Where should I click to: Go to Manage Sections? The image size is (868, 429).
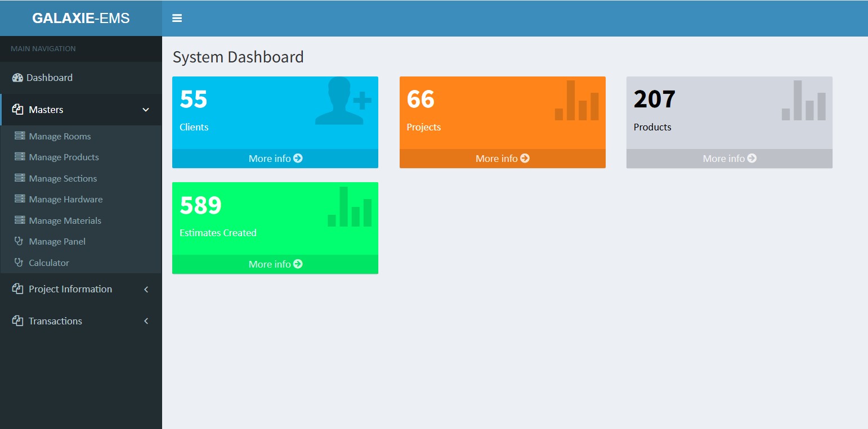point(62,179)
